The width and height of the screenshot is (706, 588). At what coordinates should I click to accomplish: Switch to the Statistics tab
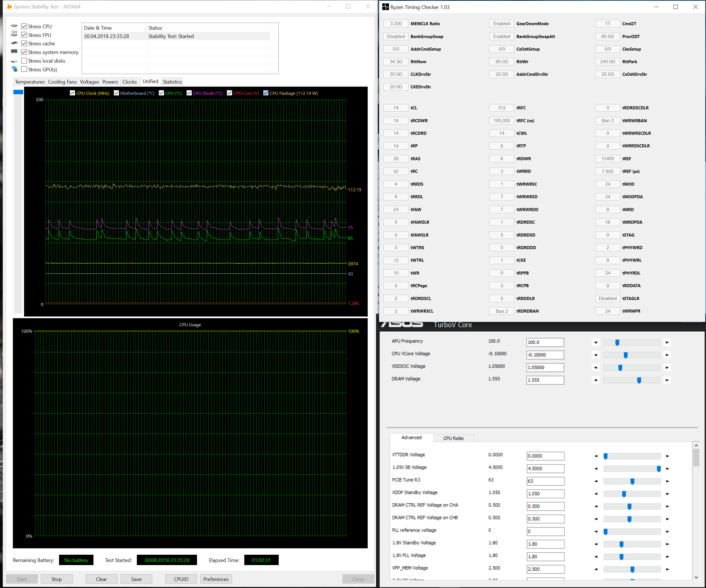tap(172, 82)
